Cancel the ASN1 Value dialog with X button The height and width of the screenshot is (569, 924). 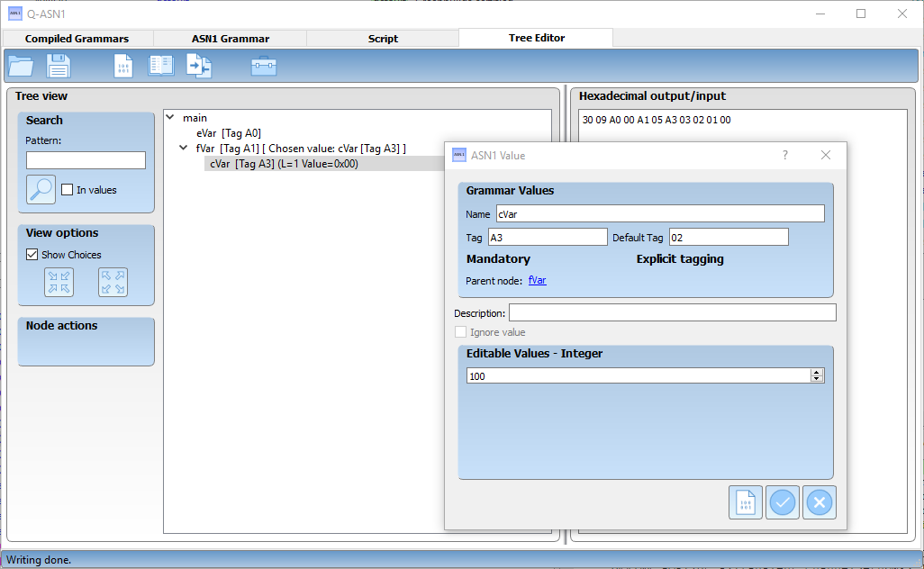pyautogui.click(x=819, y=502)
